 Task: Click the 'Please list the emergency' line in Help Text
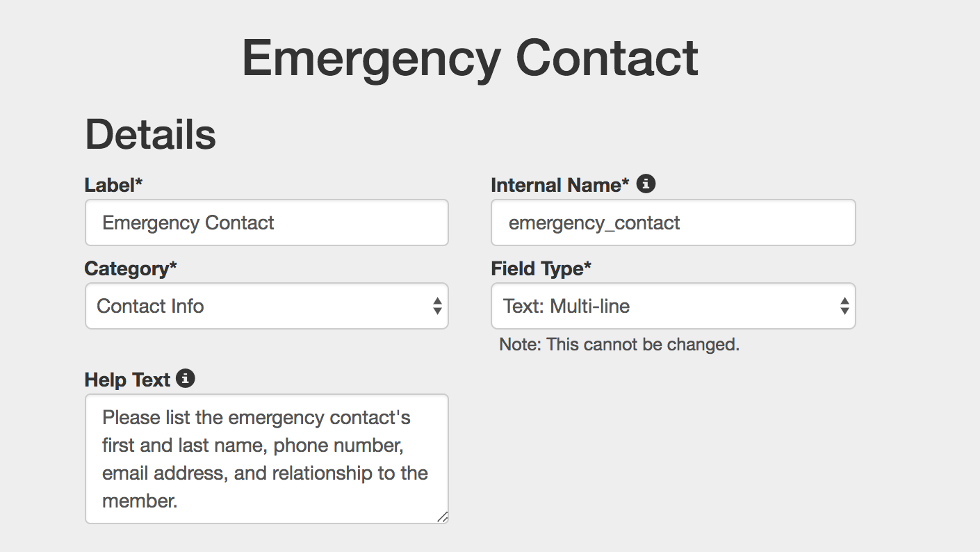pos(256,418)
